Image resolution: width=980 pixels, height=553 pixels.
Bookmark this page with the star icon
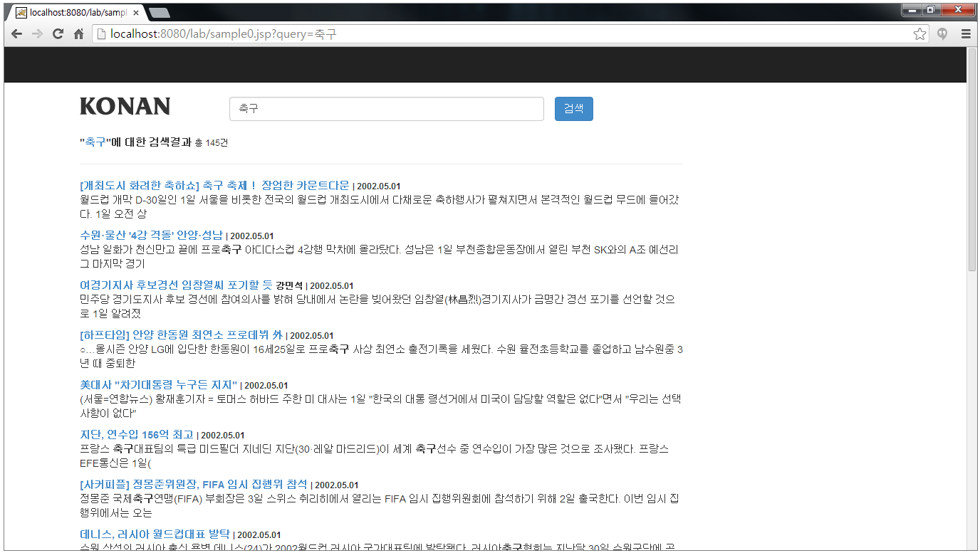click(x=919, y=33)
